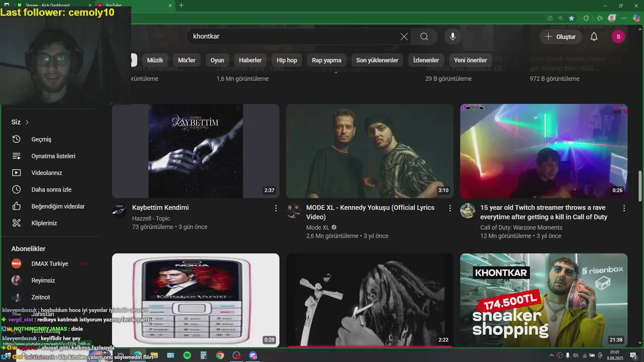Open the 'Kaybettim Kendimi' video thumbnail
Screen dimensions: 644x362
click(196, 151)
